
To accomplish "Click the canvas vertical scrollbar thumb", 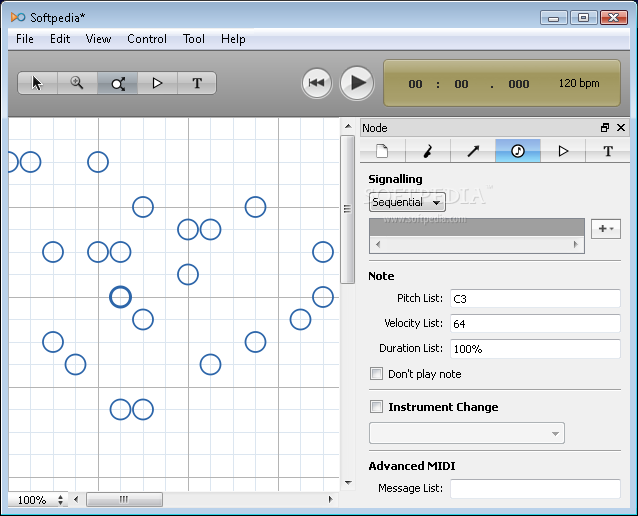I will [x=347, y=209].
